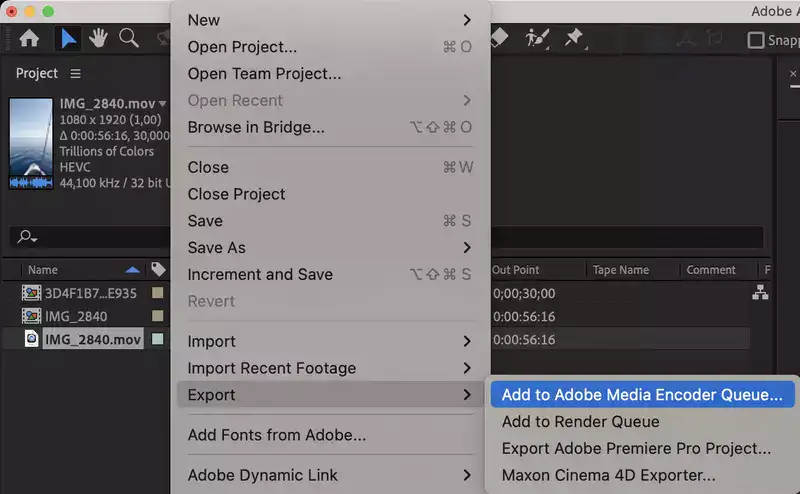Select the Selection arrow tool
The width and height of the screenshot is (800, 494).
click(x=68, y=38)
